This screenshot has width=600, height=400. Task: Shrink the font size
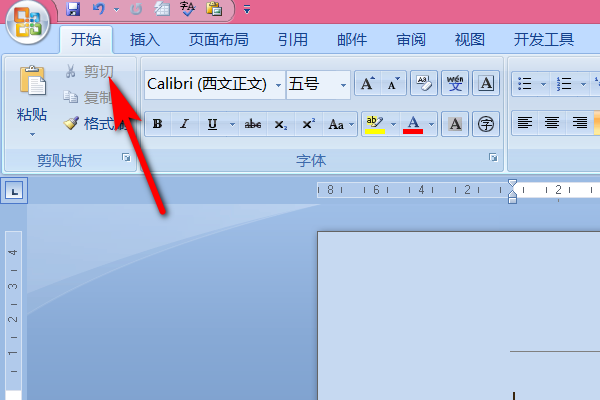[x=393, y=83]
